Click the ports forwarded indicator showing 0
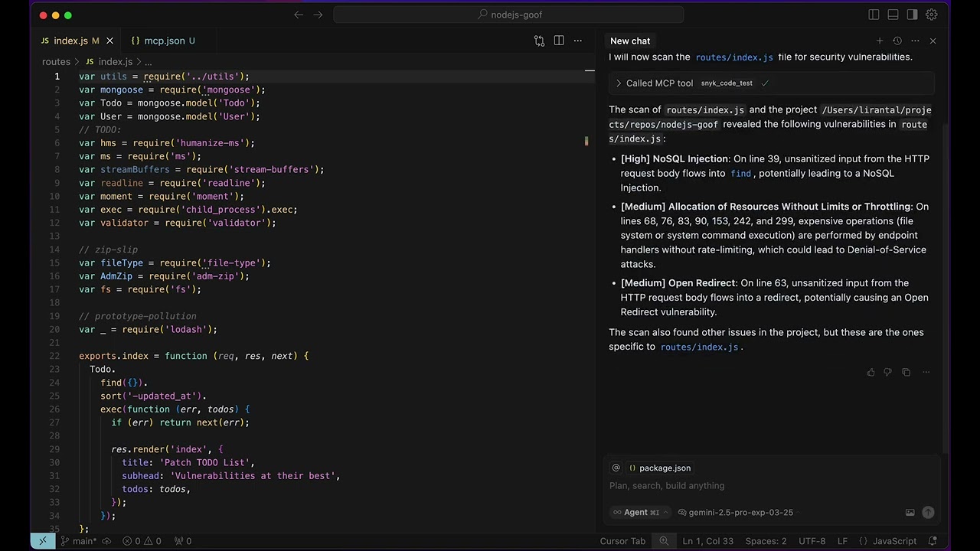 [183, 541]
